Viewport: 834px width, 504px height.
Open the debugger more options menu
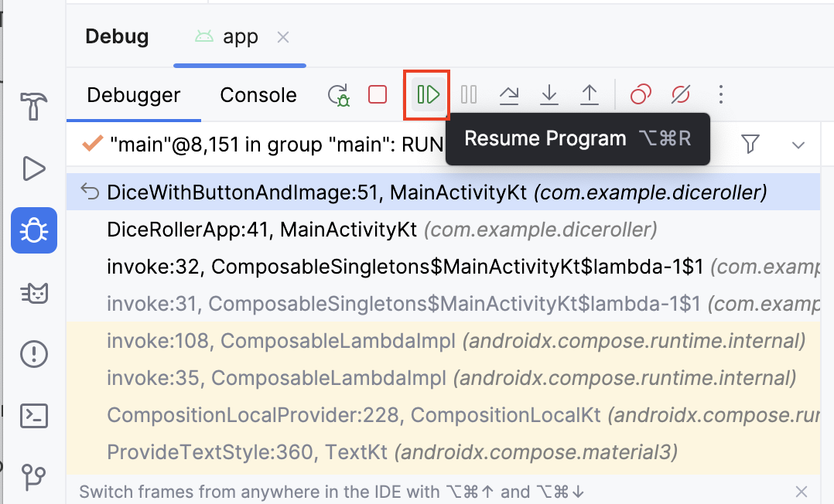(x=721, y=95)
